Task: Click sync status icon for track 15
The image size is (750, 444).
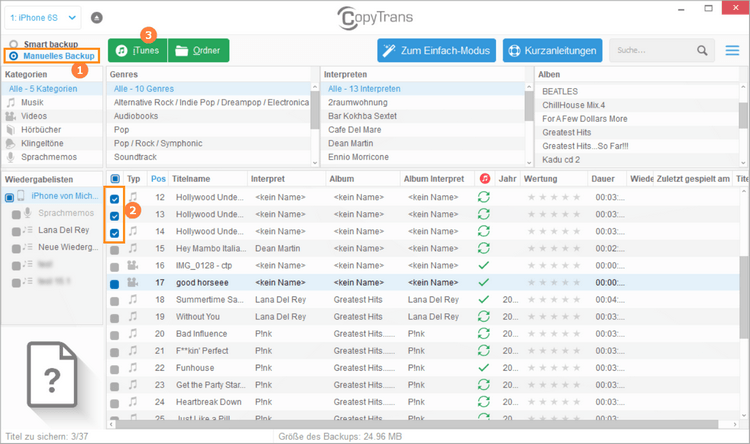Action: click(x=484, y=248)
